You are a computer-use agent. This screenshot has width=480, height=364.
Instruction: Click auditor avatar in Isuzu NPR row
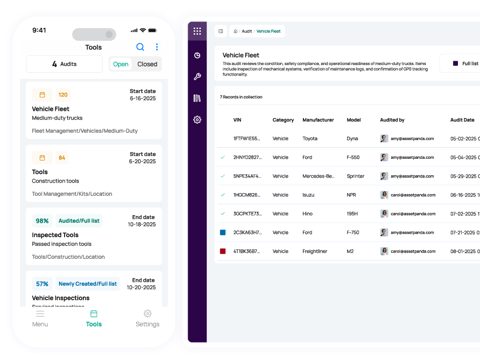tap(384, 195)
